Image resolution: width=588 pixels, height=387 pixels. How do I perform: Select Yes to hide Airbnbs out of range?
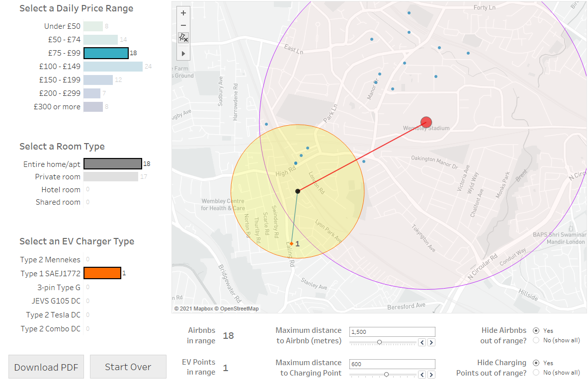[536, 330]
